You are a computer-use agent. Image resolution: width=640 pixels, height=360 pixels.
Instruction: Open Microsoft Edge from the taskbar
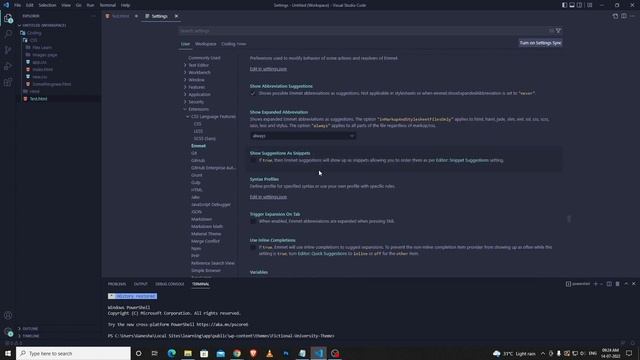click(x=171, y=353)
